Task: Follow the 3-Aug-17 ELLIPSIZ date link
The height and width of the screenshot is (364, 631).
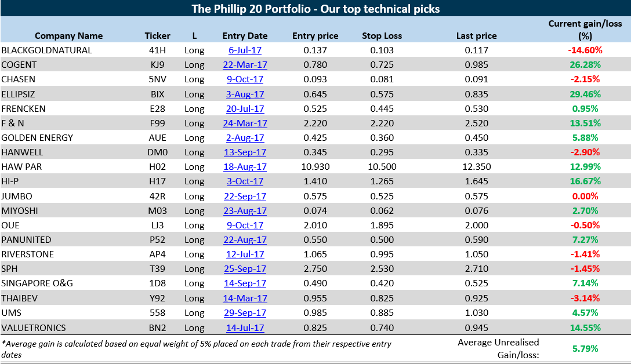Action: pos(245,94)
